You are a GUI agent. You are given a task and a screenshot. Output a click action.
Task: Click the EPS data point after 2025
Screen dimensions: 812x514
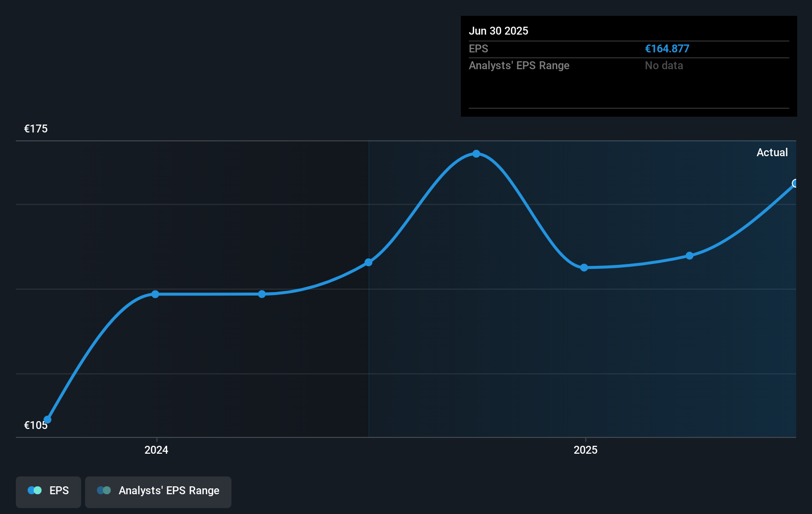[689, 256]
